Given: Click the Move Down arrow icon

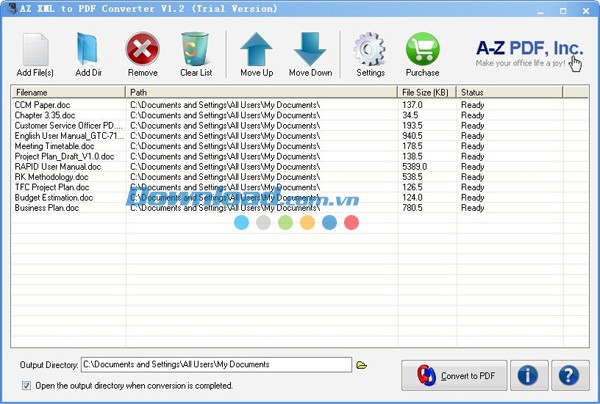Looking at the screenshot, I should point(310,49).
